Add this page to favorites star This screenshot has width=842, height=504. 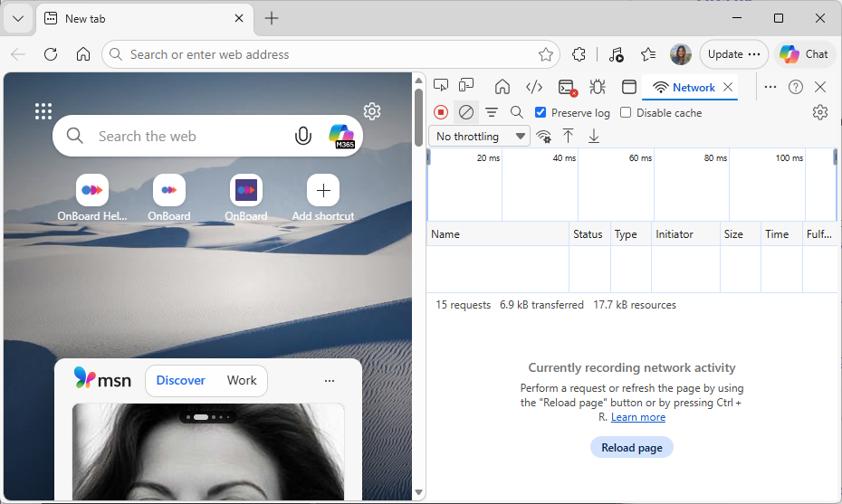point(546,54)
